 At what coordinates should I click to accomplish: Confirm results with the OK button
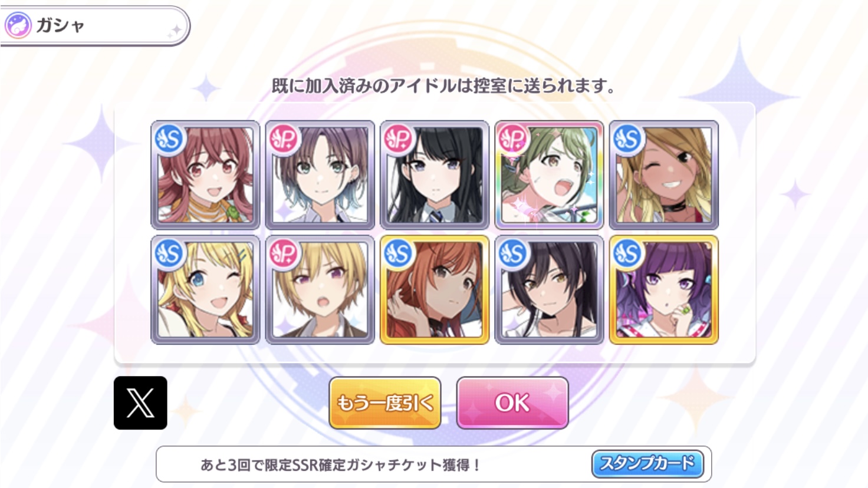pos(512,403)
